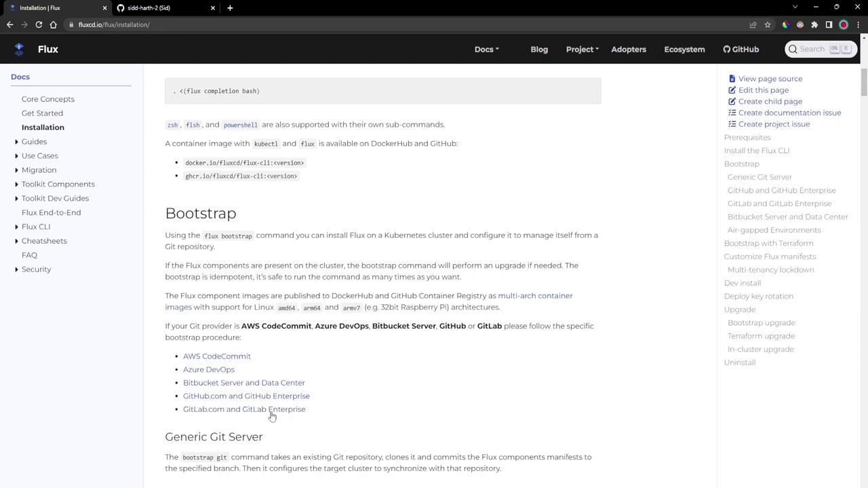View site information via the lock icon
Screen dimensions: 868x488
click(x=71, y=24)
